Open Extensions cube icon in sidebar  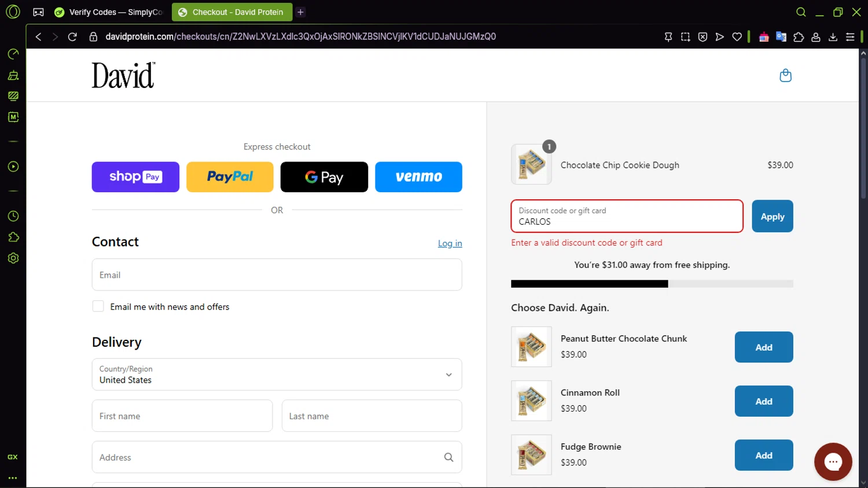tap(13, 237)
